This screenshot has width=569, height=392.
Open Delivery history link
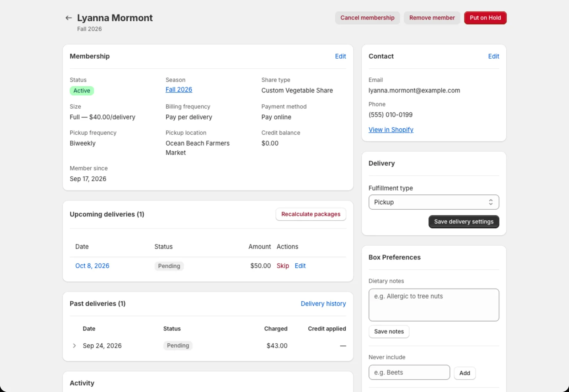coord(323,304)
